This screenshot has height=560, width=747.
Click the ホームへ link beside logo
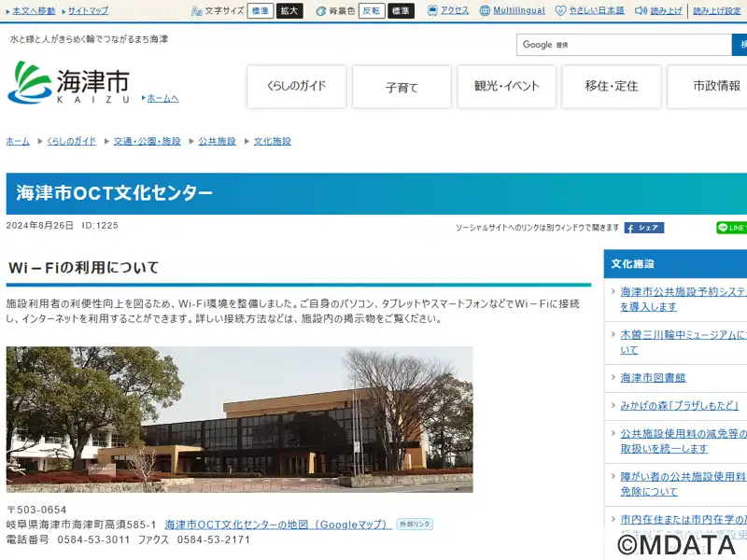tap(162, 98)
